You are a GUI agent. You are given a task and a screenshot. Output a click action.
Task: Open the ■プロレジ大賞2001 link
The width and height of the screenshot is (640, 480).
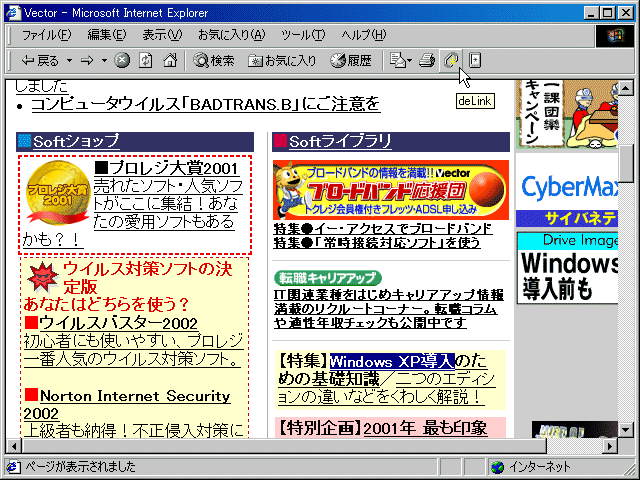click(x=167, y=168)
